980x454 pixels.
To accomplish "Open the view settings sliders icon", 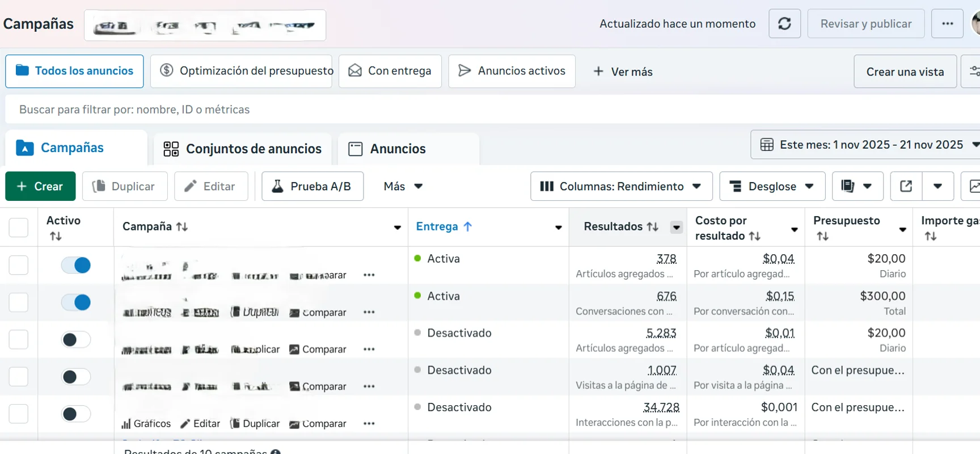I will [973, 72].
